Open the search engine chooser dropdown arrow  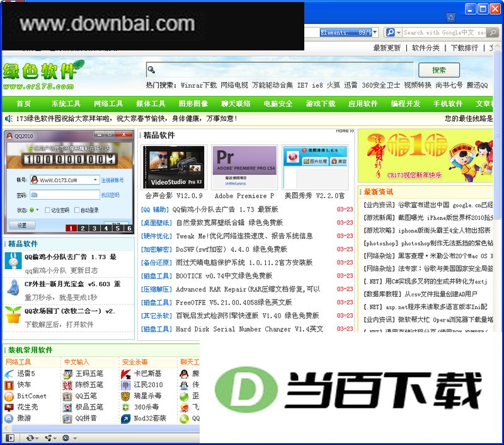[399, 33]
